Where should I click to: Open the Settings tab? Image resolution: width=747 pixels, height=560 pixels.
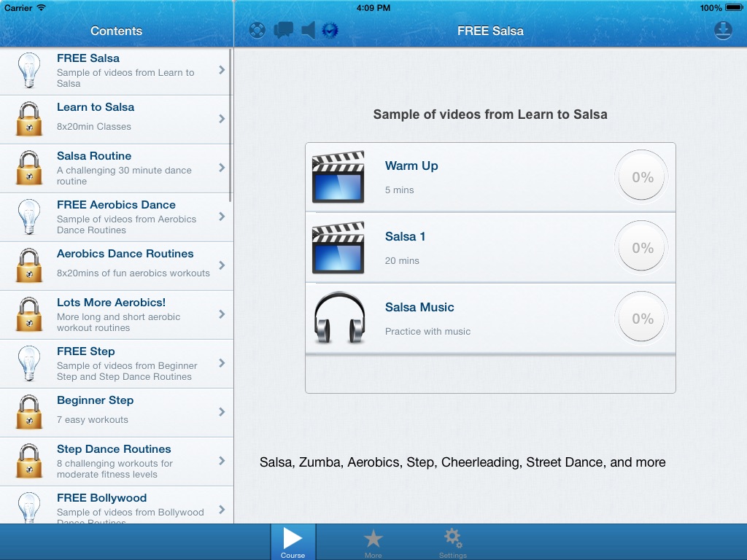pyautogui.click(x=452, y=543)
